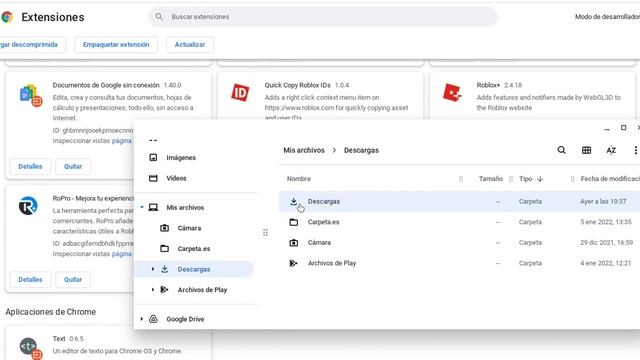Expand the Descargas sidebar arrow
Screen dimensions: 640x360
(153, 269)
